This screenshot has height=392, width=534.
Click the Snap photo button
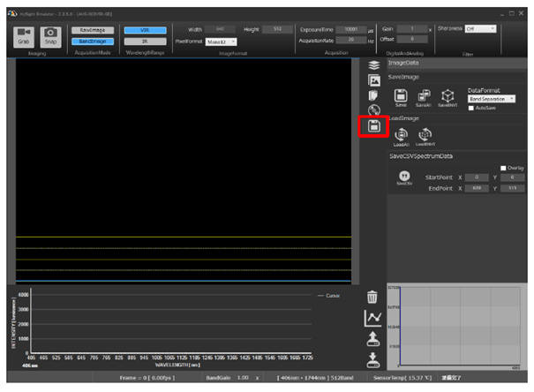pos(50,37)
